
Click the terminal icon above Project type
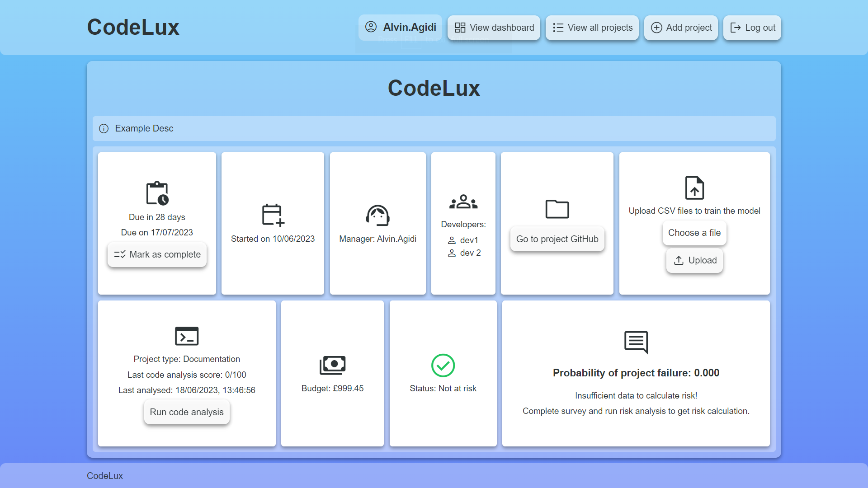point(187,336)
